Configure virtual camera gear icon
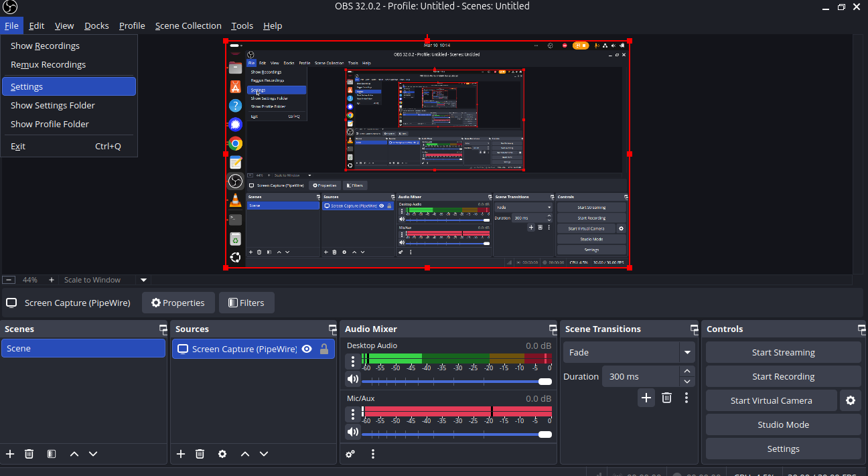The image size is (868, 476). coord(850,400)
